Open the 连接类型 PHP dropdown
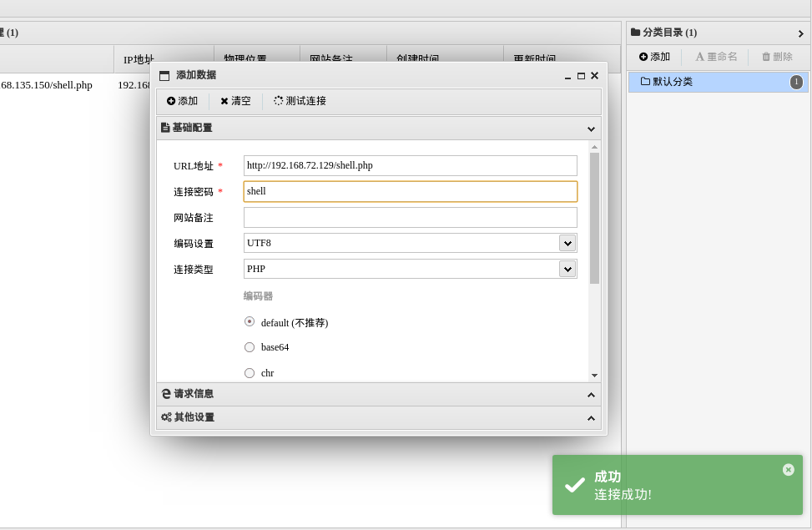This screenshot has width=812, height=530. (567, 269)
